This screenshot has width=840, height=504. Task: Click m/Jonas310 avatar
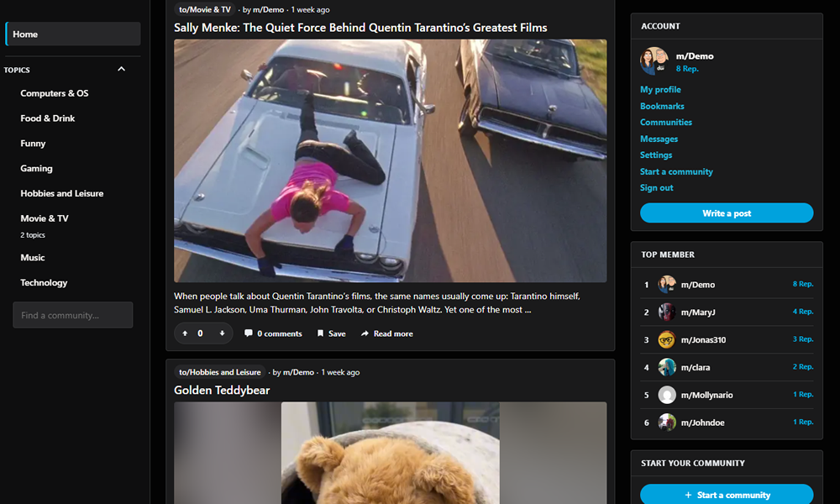point(667,339)
